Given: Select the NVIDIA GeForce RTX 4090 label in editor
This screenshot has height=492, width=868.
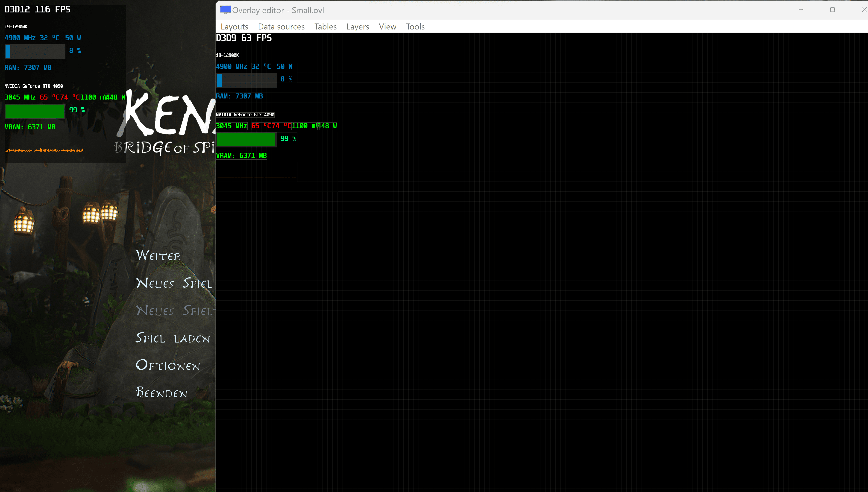Looking at the screenshot, I should point(245,114).
